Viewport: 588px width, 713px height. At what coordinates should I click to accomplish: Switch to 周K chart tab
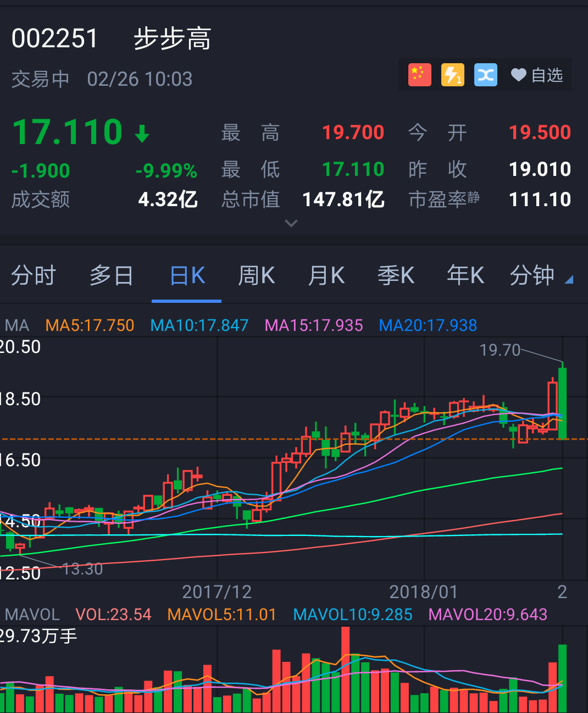point(257,275)
